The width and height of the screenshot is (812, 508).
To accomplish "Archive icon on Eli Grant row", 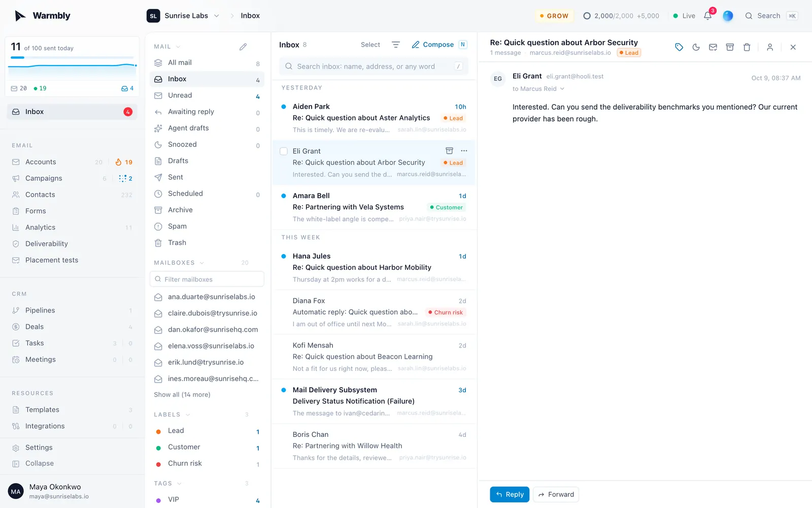I will pos(449,151).
